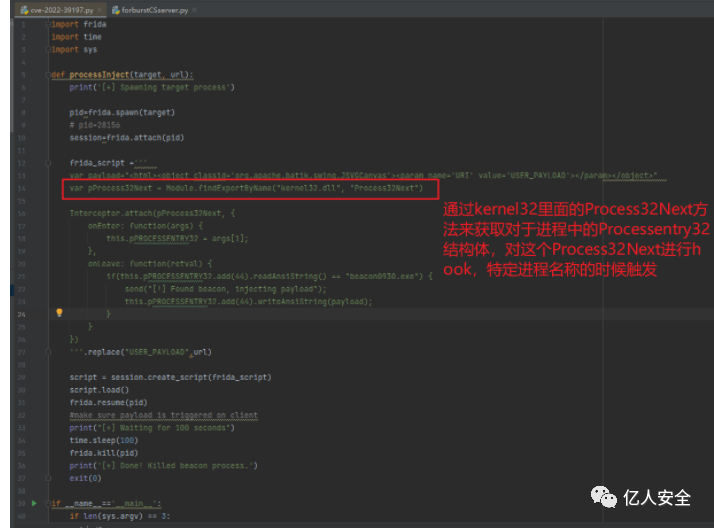Screen dimensions: 714x529
Task: Click the Module.findExportByName code line
Action: tap(246, 188)
